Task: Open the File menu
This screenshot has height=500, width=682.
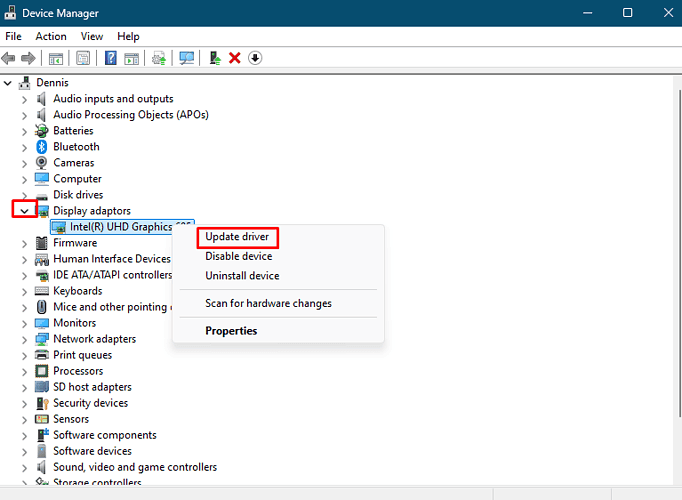Action: [13, 37]
